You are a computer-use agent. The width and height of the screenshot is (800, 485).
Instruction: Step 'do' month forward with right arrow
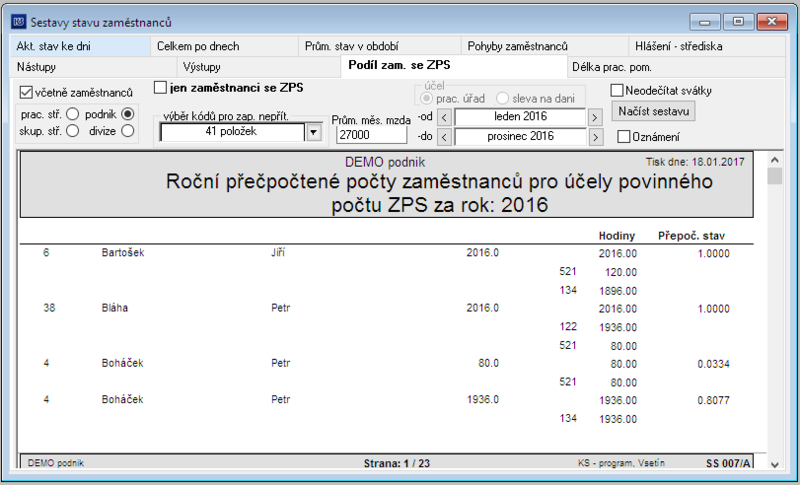pos(594,137)
